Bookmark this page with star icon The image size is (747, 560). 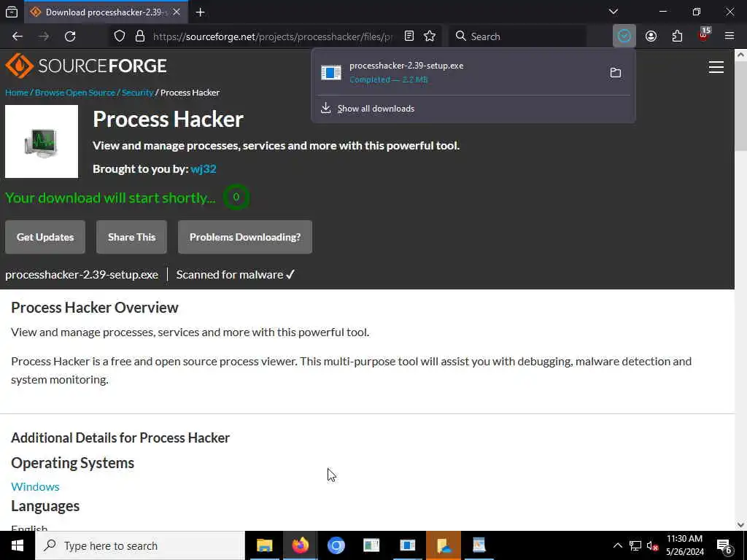coord(430,36)
